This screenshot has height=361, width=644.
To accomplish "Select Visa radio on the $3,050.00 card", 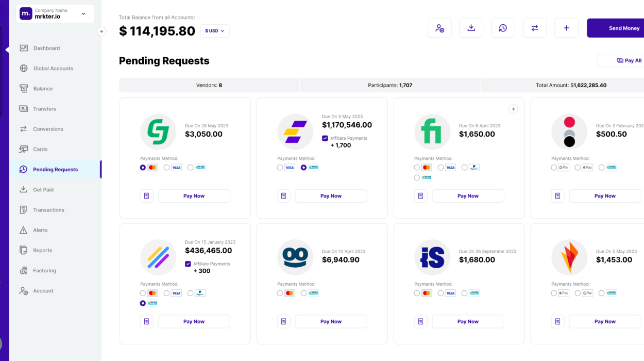I will 167,168.
